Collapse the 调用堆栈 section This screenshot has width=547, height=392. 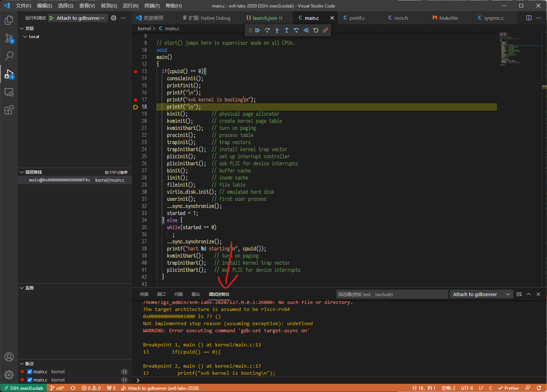coord(22,172)
